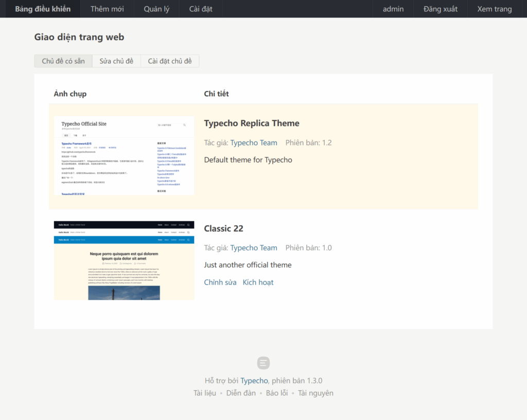Activate Classic 22 theme via Kích hoạt

tap(258, 282)
